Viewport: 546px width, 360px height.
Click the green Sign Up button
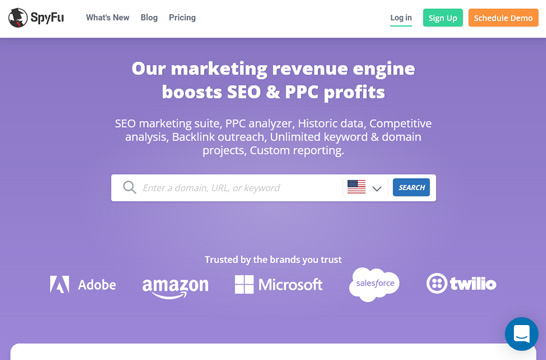click(x=443, y=18)
